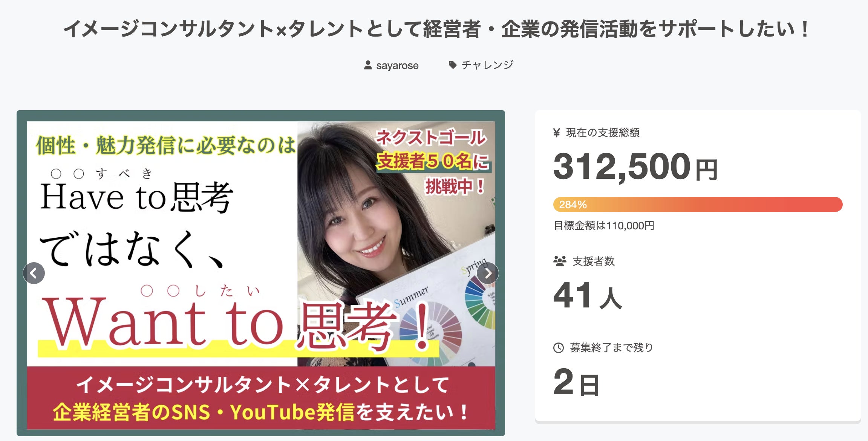Viewport: 868px width, 441px height.
Task: Click the clock icon beside 募集終了まで残り
Action: point(558,348)
